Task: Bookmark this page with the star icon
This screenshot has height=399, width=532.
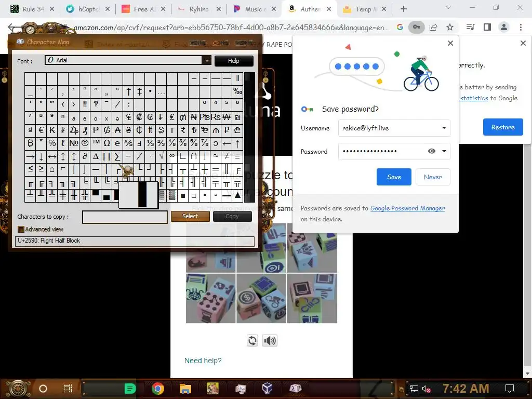Action: tap(450, 27)
